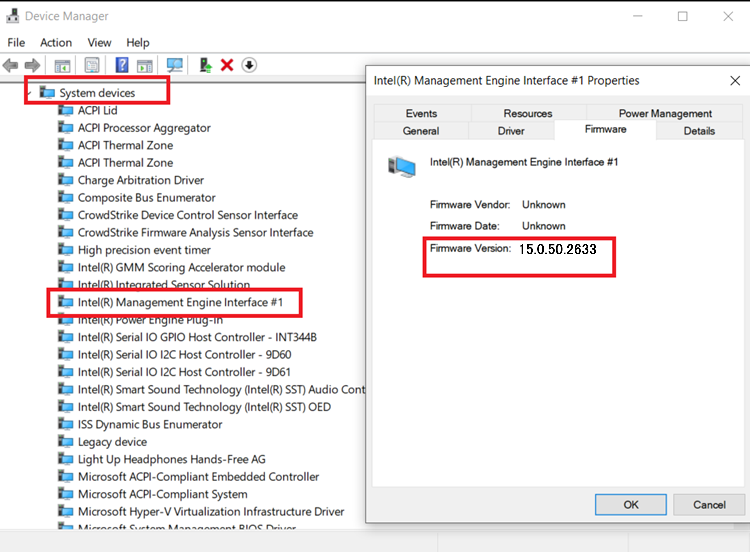The height and width of the screenshot is (552, 750).
Task: Click the red X Uninstall device icon
Action: (x=227, y=66)
